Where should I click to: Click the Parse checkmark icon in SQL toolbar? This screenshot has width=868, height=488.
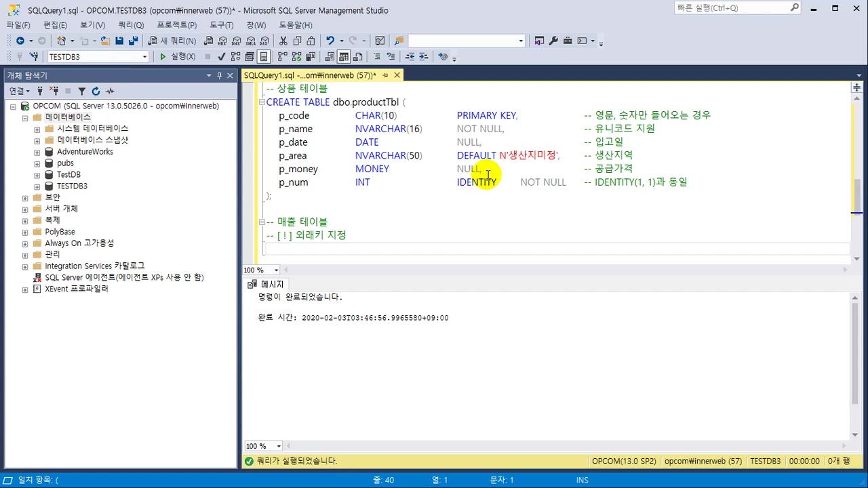(221, 57)
